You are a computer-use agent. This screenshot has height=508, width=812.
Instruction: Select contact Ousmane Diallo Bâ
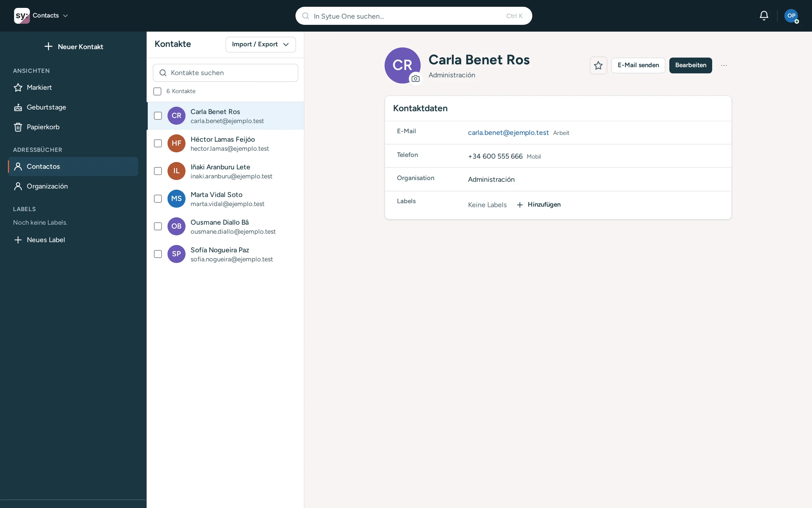226,226
